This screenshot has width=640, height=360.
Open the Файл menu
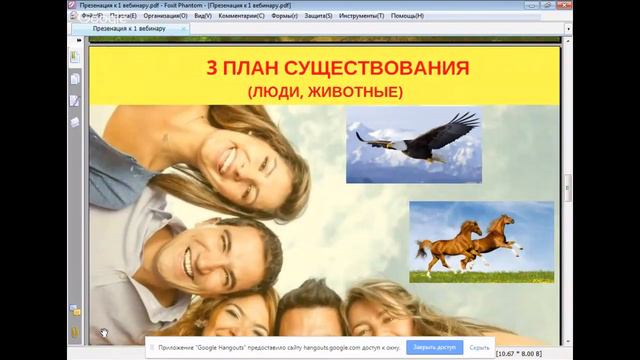92,16
